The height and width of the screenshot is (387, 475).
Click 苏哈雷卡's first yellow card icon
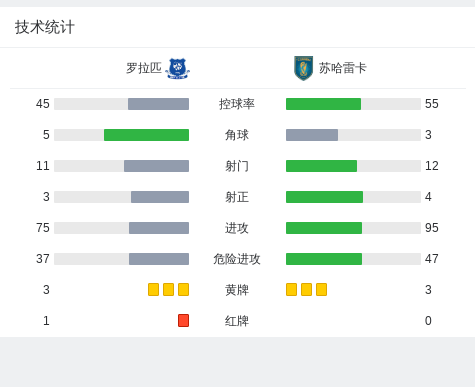click(x=291, y=289)
